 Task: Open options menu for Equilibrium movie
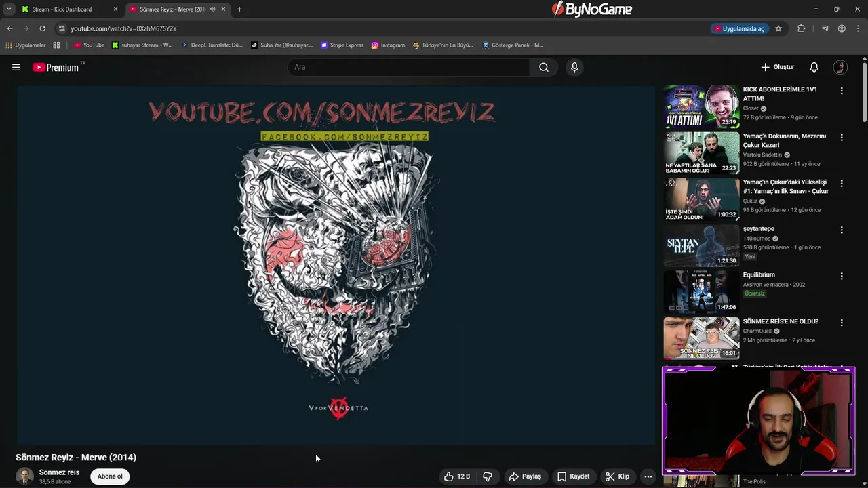842,277
